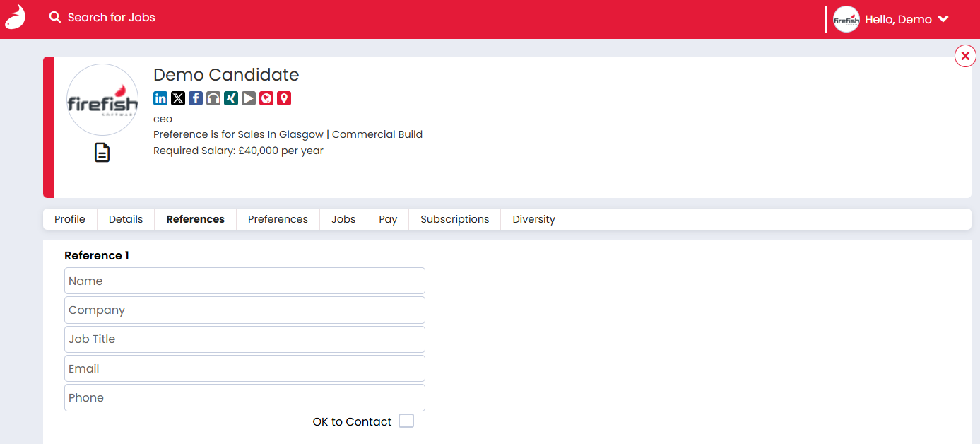Select the Subscriptions tab
Viewport: 980px width, 444px height.
pos(454,219)
